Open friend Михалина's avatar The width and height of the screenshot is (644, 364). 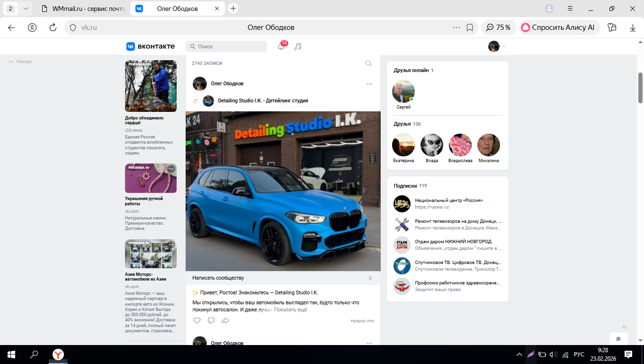pyautogui.click(x=489, y=145)
